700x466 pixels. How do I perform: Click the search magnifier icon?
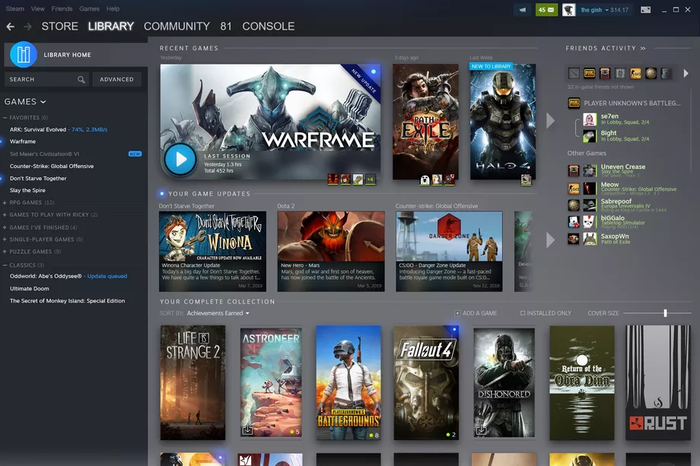click(x=81, y=79)
